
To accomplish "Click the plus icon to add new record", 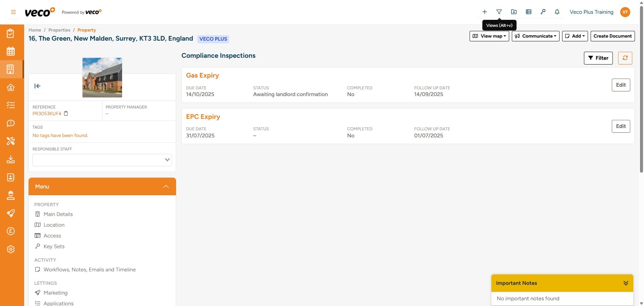I will pyautogui.click(x=484, y=11).
